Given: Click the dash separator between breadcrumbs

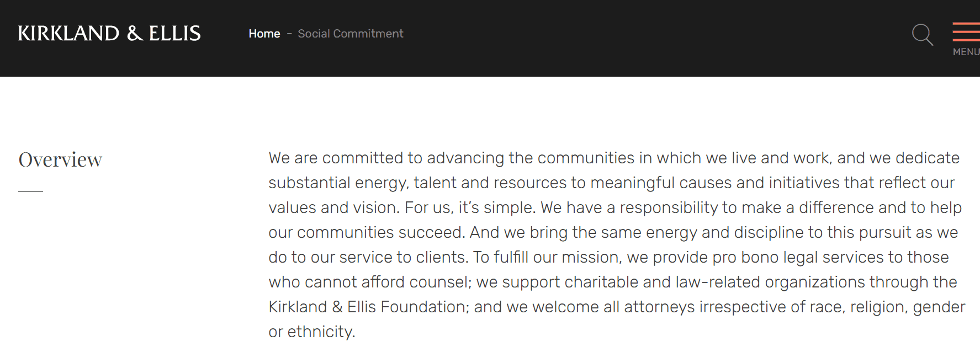Looking at the screenshot, I should (289, 34).
